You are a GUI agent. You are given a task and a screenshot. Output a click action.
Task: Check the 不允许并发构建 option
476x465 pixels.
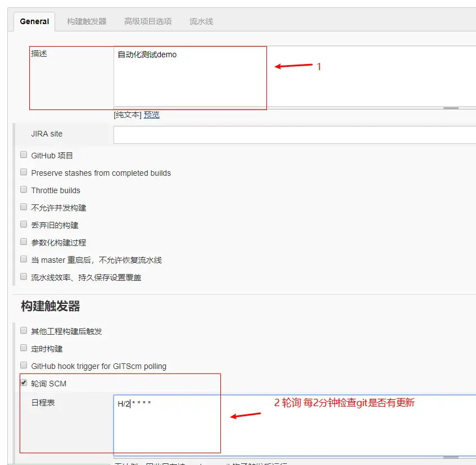(x=24, y=207)
